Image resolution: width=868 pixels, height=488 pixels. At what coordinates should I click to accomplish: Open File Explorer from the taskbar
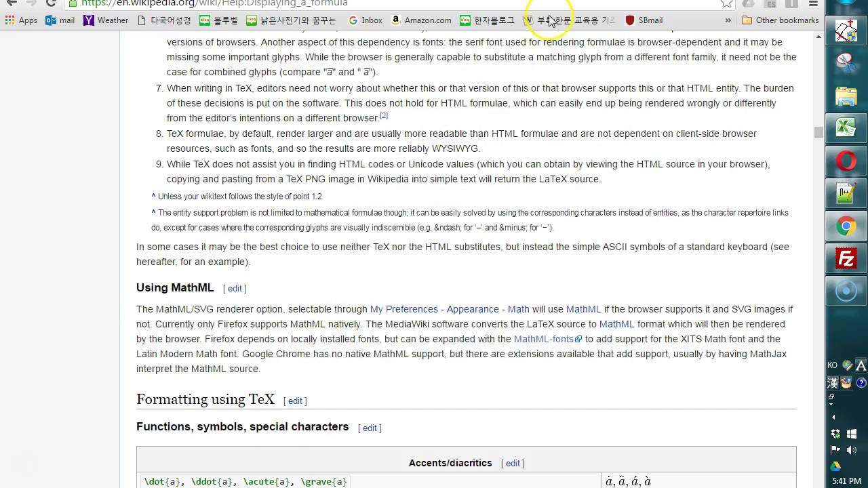click(x=846, y=96)
